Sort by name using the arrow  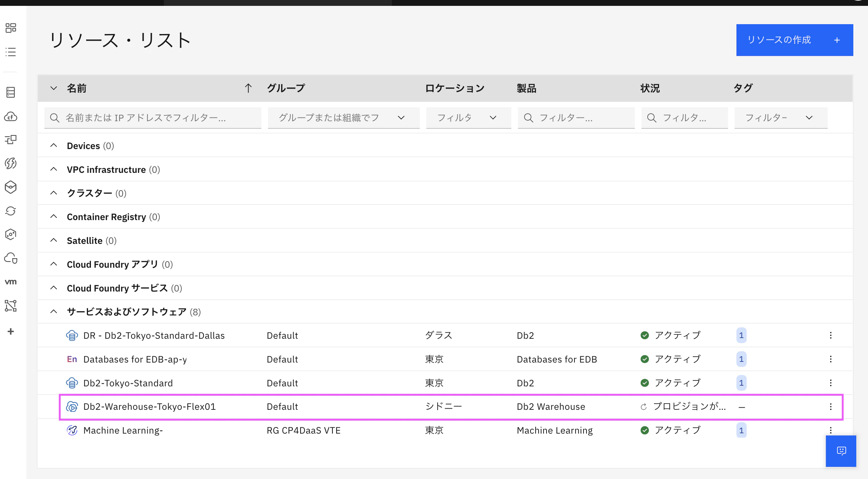tap(248, 88)
